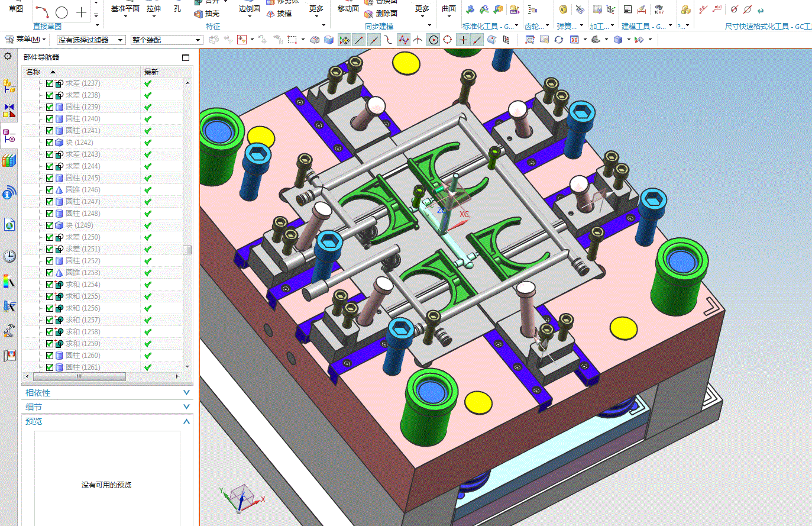Open the 弹簧 group menu
The image size is (812, 526).
pyautogui.click(x=582, y=26)
